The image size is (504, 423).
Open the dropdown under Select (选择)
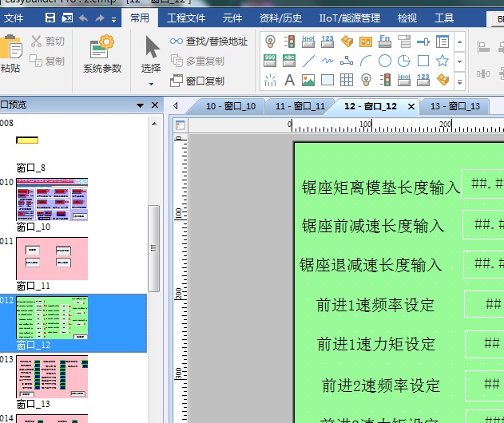coord(151,82)
